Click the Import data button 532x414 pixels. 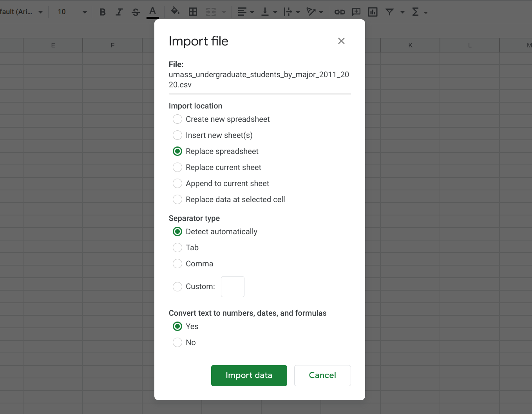(x=249, y=375)
